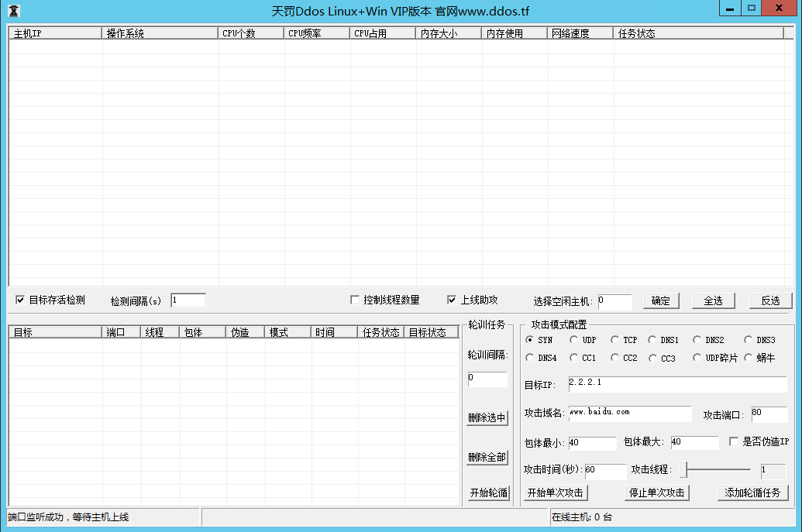Sort by the 主机IP column header
The image size is (802, 532).
[55, 33]
